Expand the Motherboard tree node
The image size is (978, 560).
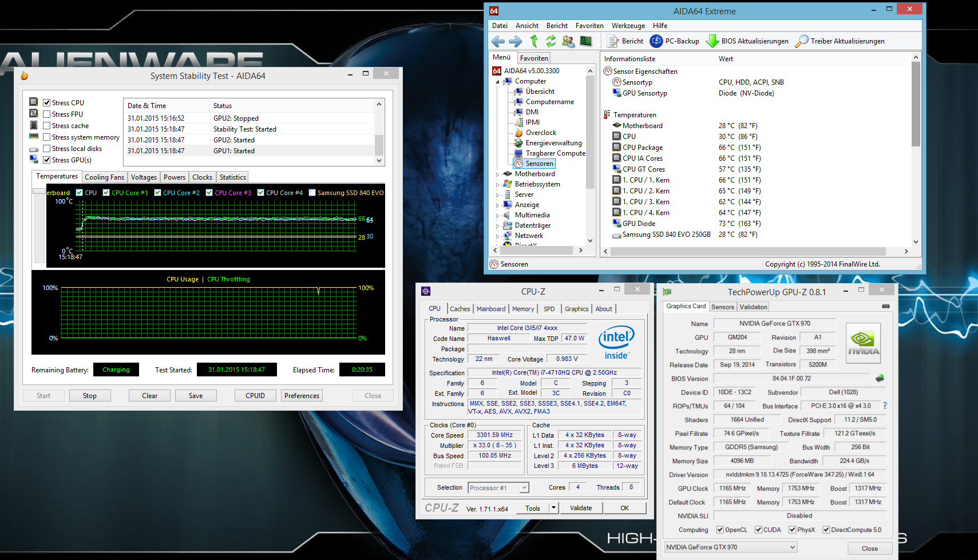pos(497,174)
